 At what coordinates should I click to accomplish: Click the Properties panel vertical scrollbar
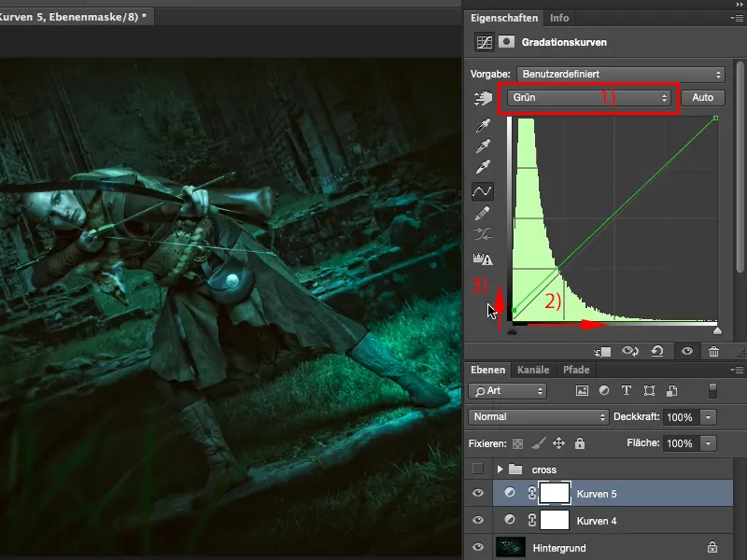(740, 167)
